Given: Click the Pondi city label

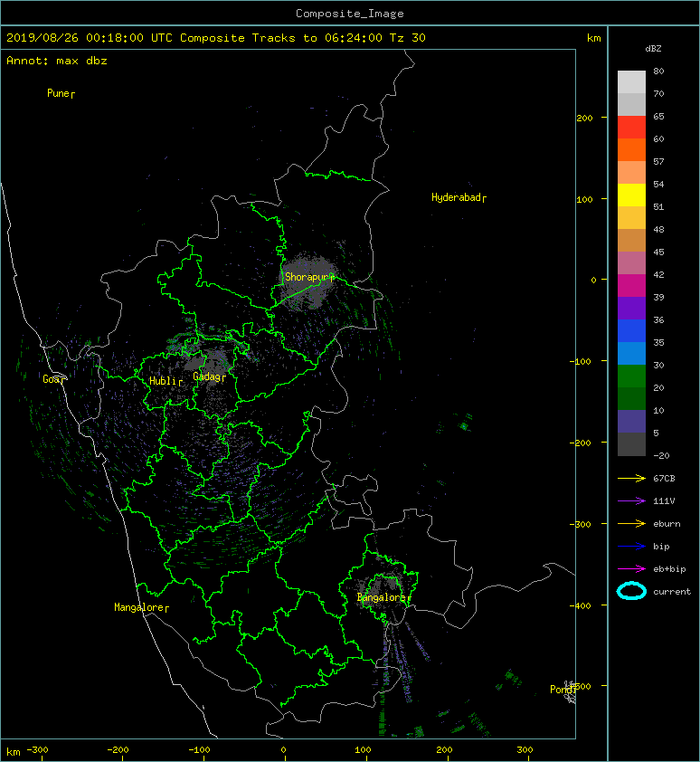Looking at the screenshot, I should [x=563, y=689].
